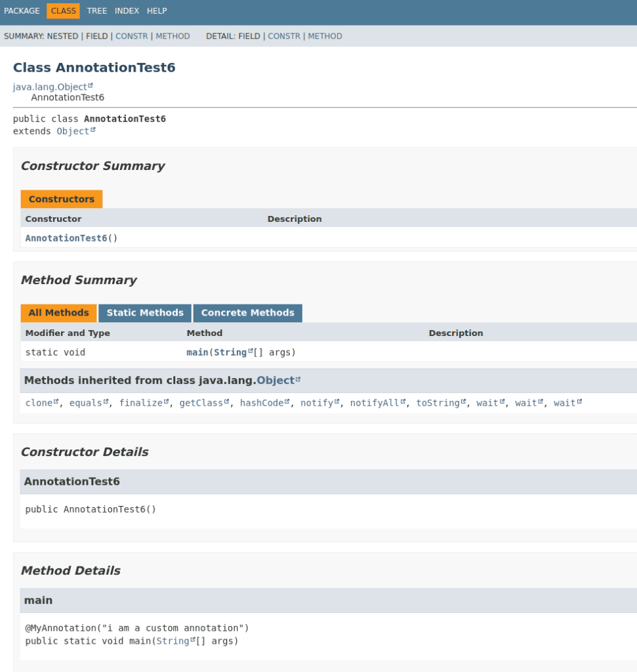The width and height of the screenshot is (637, 672).
Task: Jump to METHOD in detail links
Action: click(325, 36)
